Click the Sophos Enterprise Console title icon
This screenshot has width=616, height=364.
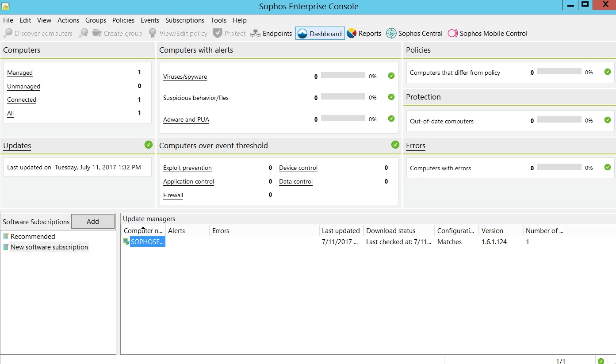(5, 6)
